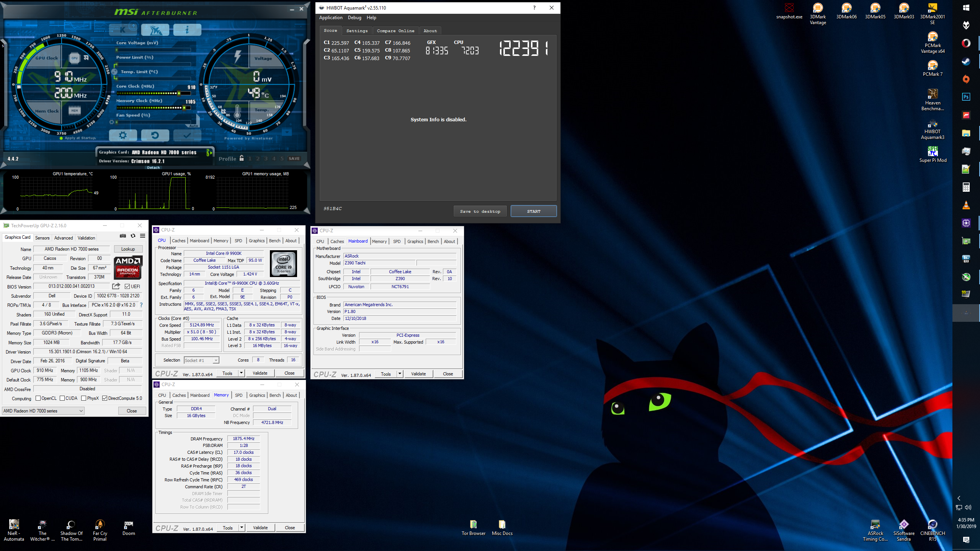Click fan speed gear icon

point(112,122)
